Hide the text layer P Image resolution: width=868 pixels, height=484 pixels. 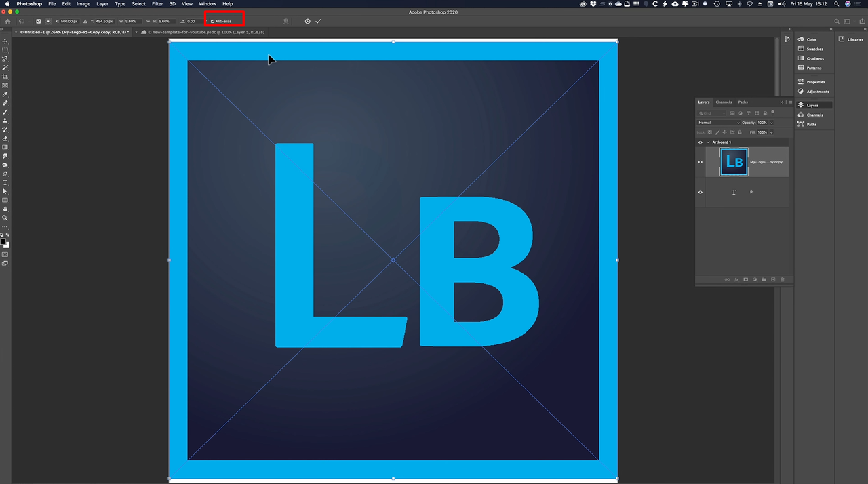click(x=701, y=192)
